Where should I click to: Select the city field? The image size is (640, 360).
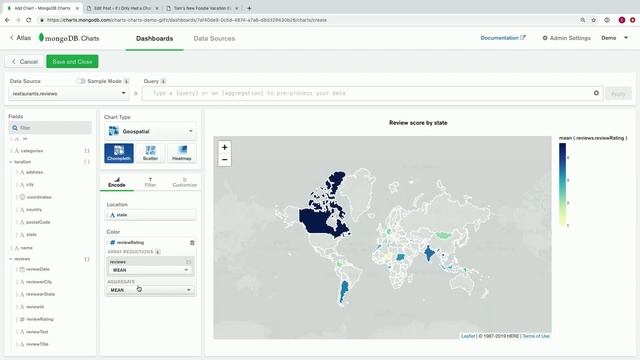click(30, 185)
